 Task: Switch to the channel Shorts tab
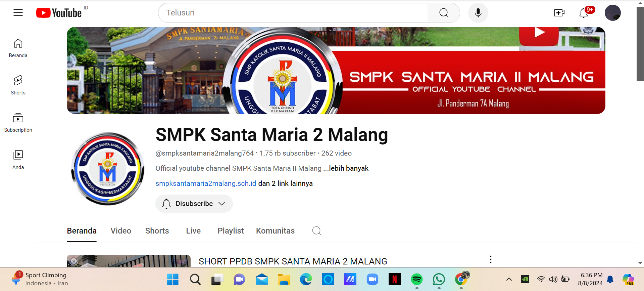[x=157, y=231]
